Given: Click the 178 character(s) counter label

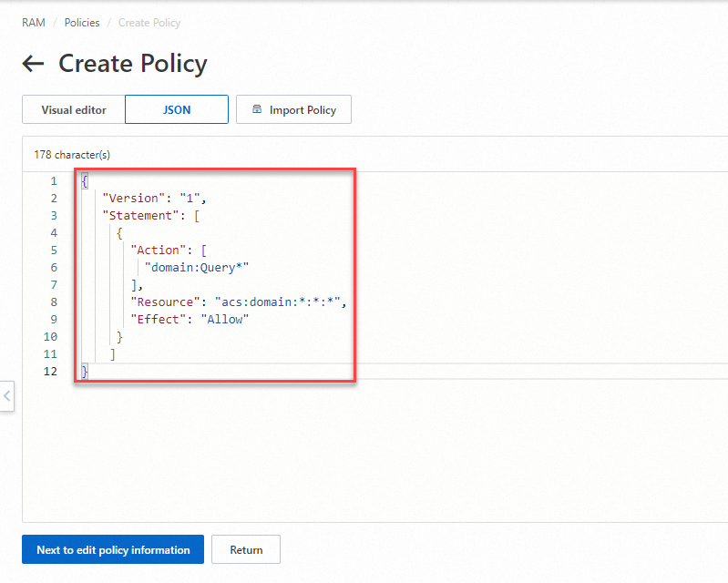Looking at the screenshot, I should [72, 155].
